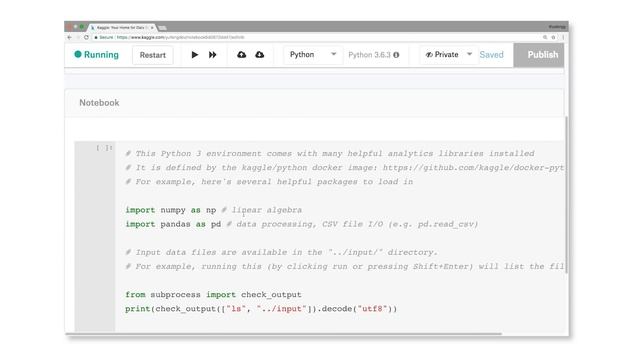Image resolution: width=640 pixels, height=360 pixels.
Task: Click the cloud download icon
Action: tap(260, 55)
